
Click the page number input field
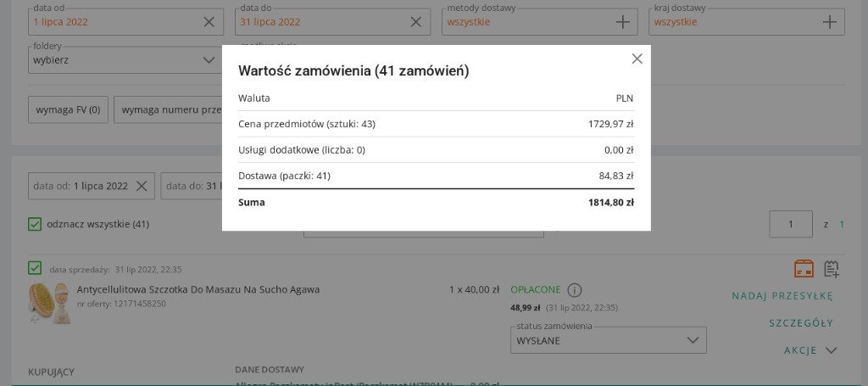tap(790, 224)
